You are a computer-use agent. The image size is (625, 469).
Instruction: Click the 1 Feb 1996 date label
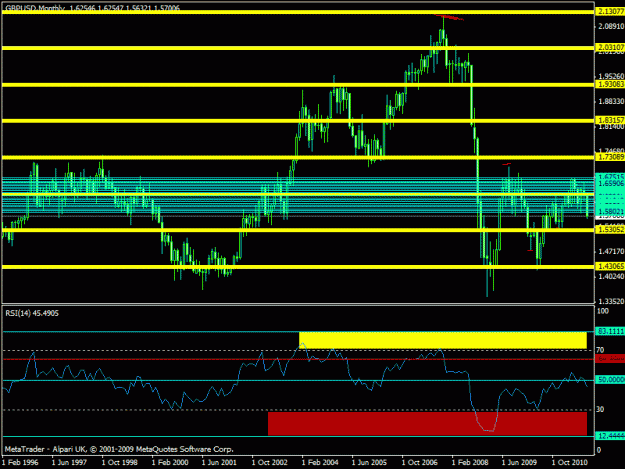20,462
